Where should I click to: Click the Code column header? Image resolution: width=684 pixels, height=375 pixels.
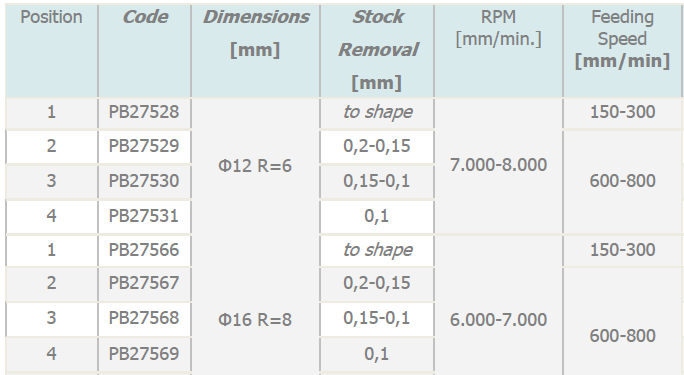(145, 51)
